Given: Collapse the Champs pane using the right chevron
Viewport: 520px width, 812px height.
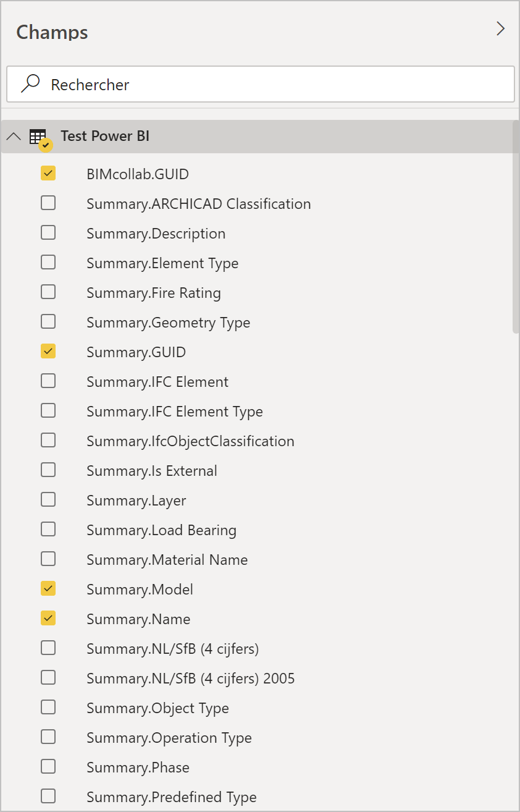Looking at the screenshot, I should pyautogui.click(x=501, y=28).
